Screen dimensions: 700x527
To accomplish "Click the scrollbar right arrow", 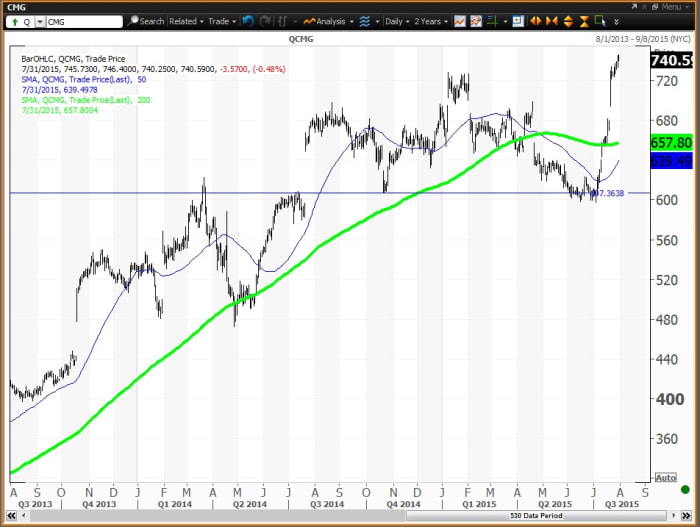I will (x=674, y=516).
